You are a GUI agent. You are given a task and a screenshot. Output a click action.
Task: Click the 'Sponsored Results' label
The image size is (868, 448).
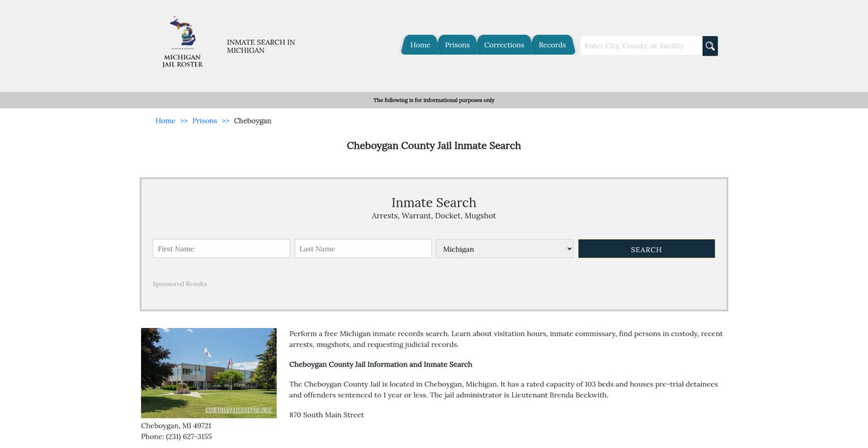click(x=180, y=284)
